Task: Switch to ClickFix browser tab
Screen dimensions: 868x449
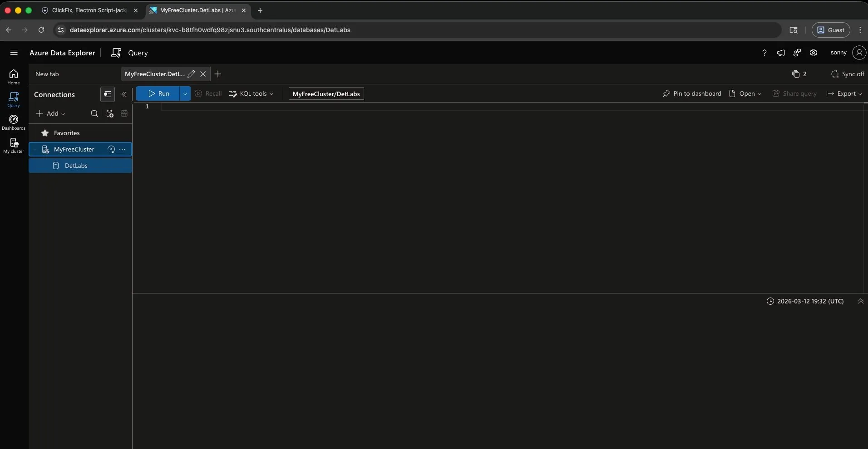Action: click(x=90, y=10)
